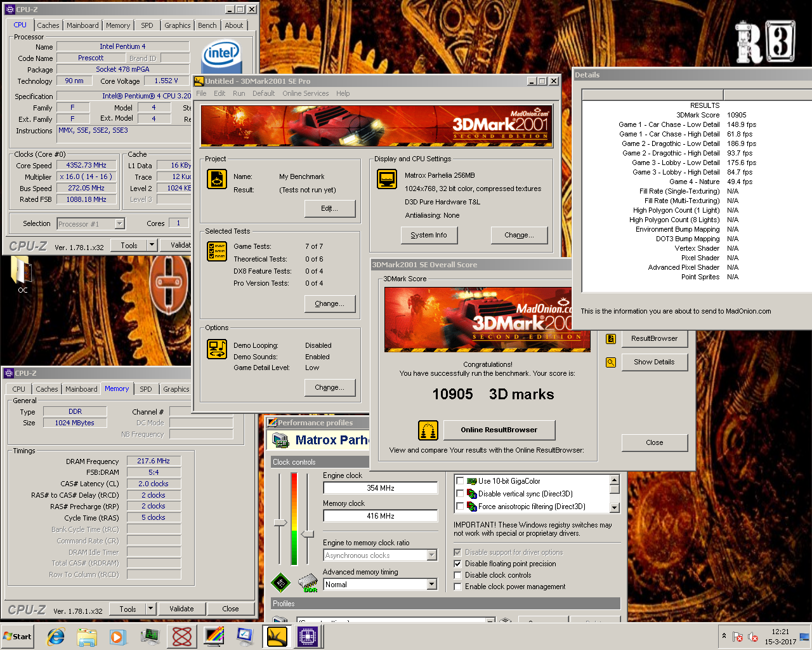Viewport: 812px width, 650px height.
Task: Click the Selected Tests checklist icon
Action: (x=217, y=251)
